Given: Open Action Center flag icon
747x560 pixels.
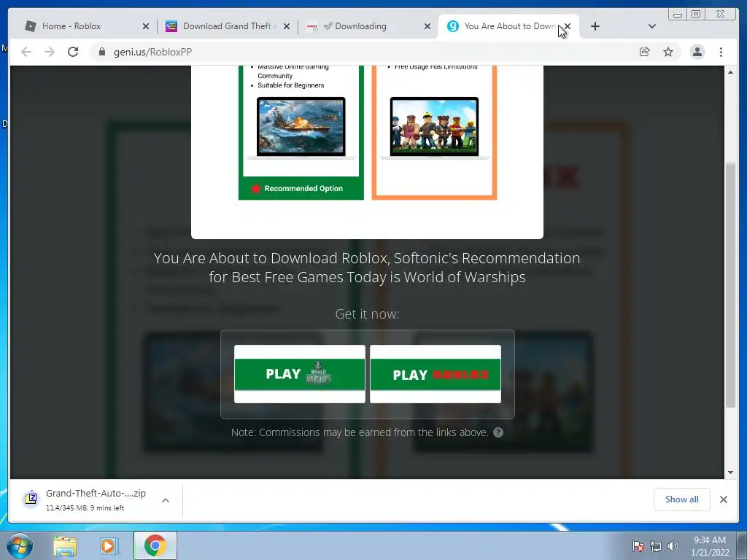Looking at the screenshot, I should 638,546.
